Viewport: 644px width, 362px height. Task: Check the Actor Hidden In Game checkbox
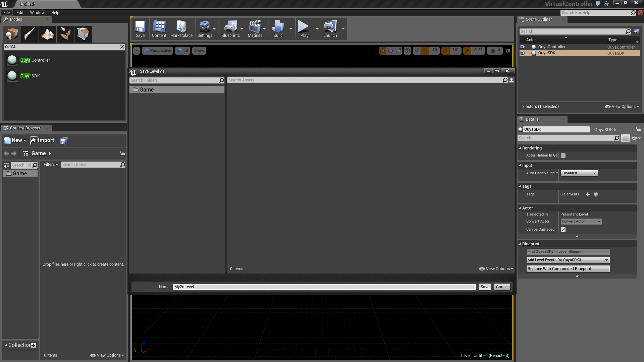(x=563, y=156)
